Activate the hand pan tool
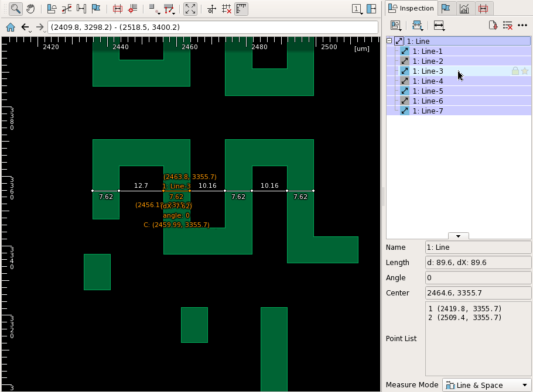Screen dimensions: 533x392 coord(30,9)
